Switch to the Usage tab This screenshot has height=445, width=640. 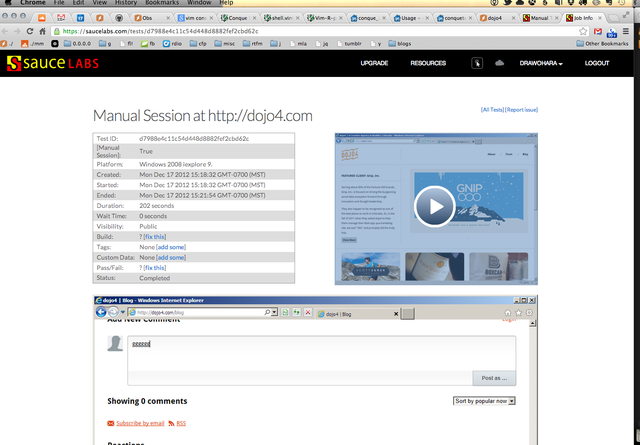(411, 18)
